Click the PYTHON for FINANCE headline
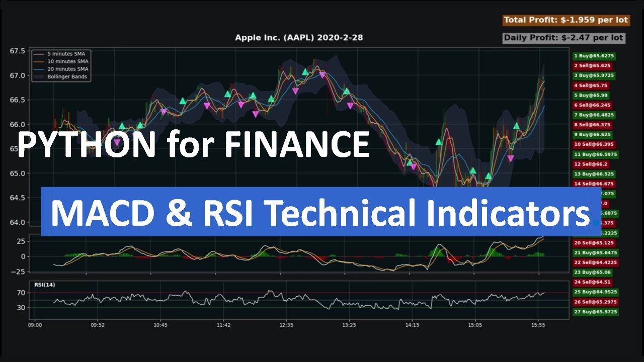The width and height of the screenshot is (644, 362). click(194, 144)
